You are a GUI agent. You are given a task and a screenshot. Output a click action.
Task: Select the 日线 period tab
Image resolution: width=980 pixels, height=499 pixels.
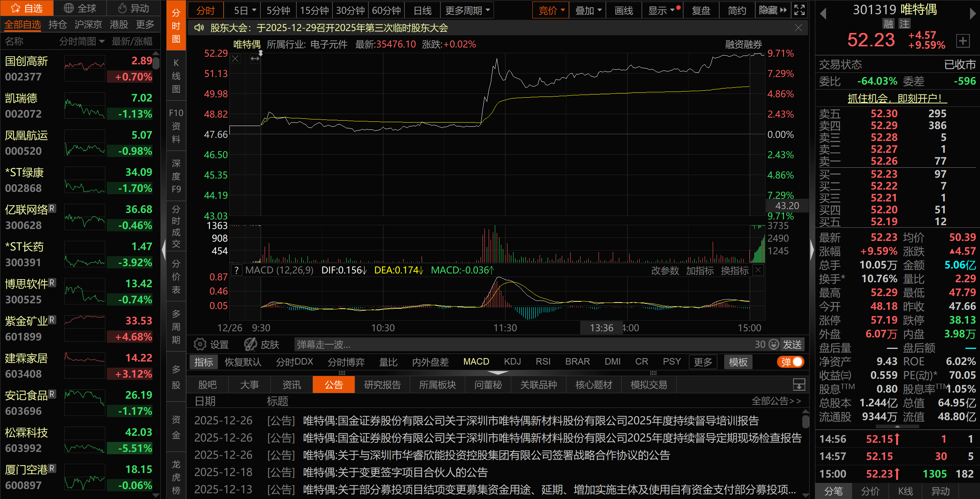click(x=422, y=10)
